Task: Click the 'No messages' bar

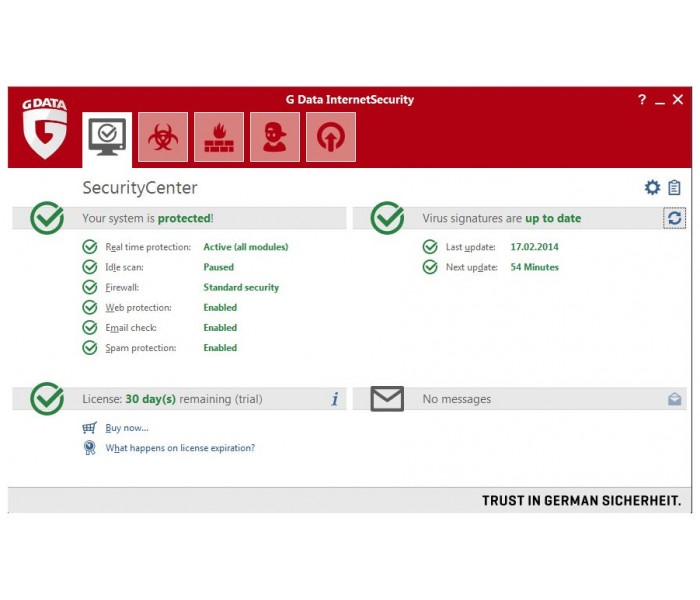Action: (519, 399)
